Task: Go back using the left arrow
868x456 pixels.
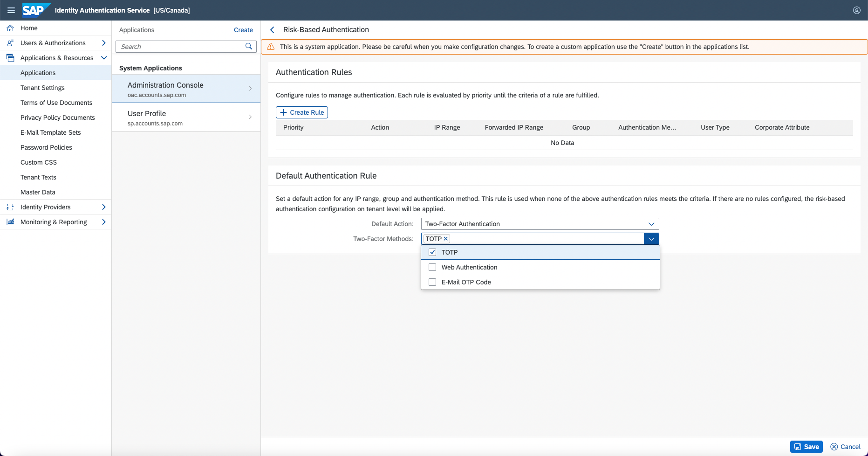Action: (x=273, y=30)
